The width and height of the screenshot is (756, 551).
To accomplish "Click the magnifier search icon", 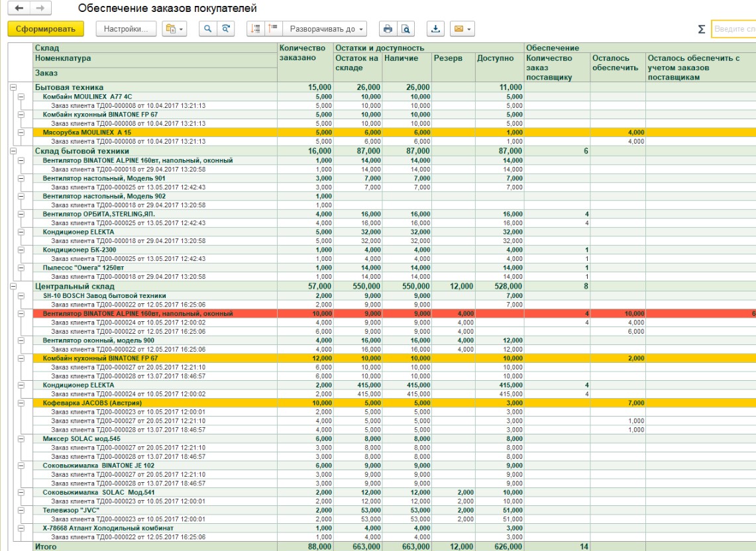I will pos(207,29).
